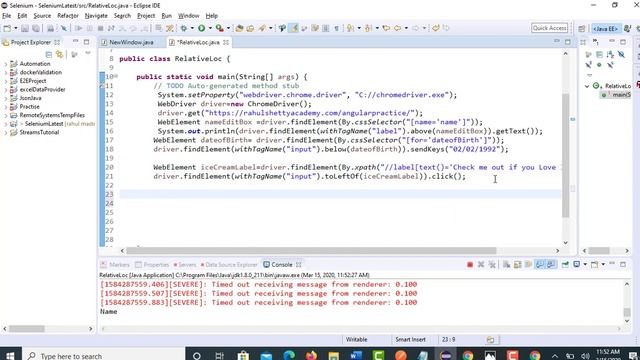The height and width of the screenshot is (360, 640).
Task: Open the File menu
Action: point(7,16)
